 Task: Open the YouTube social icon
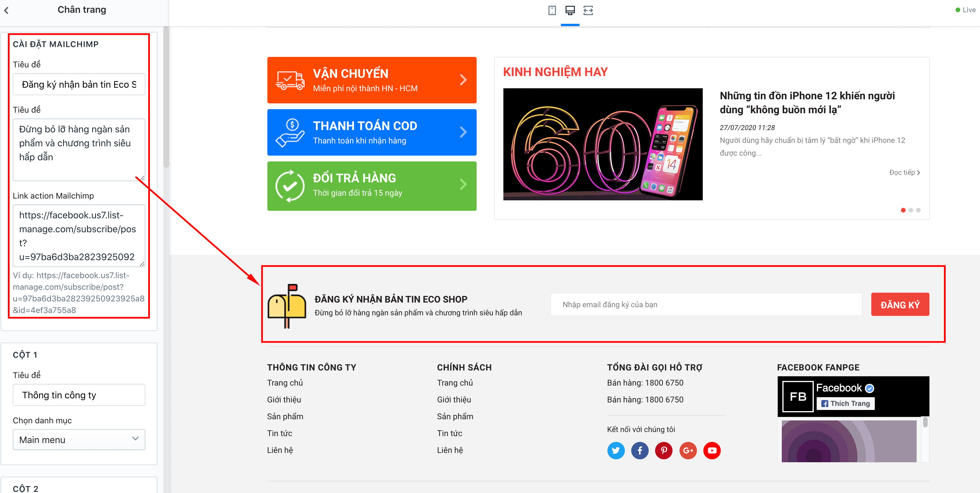pyautogui.click(x=712, y=450)
